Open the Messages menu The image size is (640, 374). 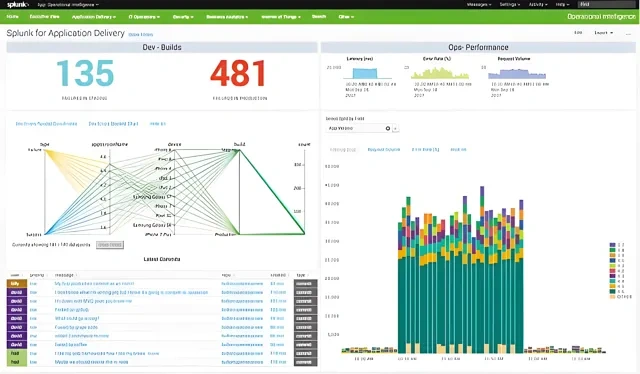click(479, 4)
